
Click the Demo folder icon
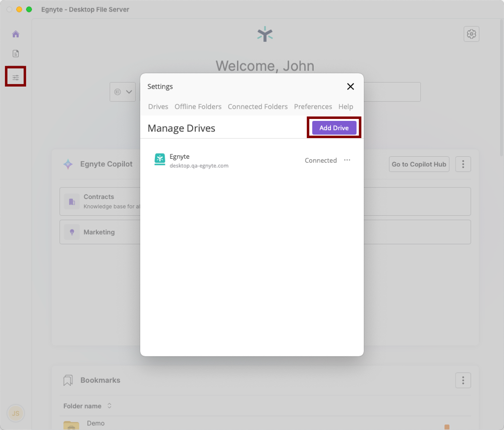point(71,425)
